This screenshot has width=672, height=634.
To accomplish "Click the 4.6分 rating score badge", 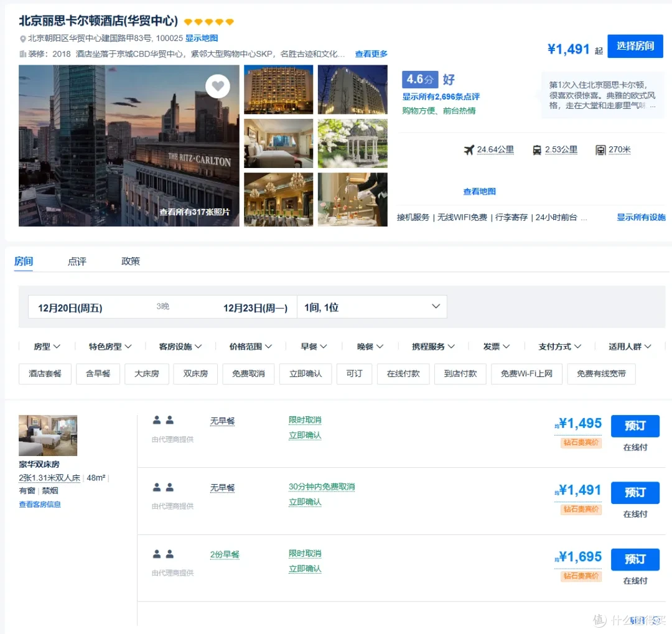I will [419, 79].
